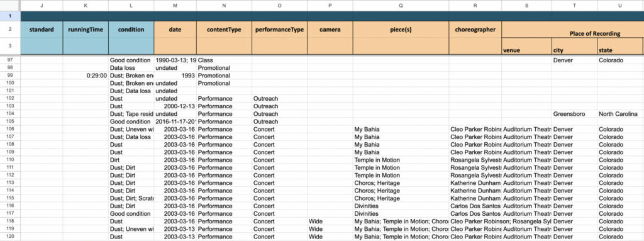Click the contentType header cell
The image size is (644, 241).
coord(224,30)
